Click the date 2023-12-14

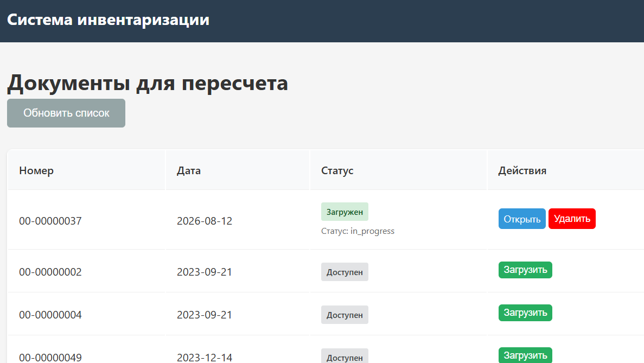[x=205, y=357]
